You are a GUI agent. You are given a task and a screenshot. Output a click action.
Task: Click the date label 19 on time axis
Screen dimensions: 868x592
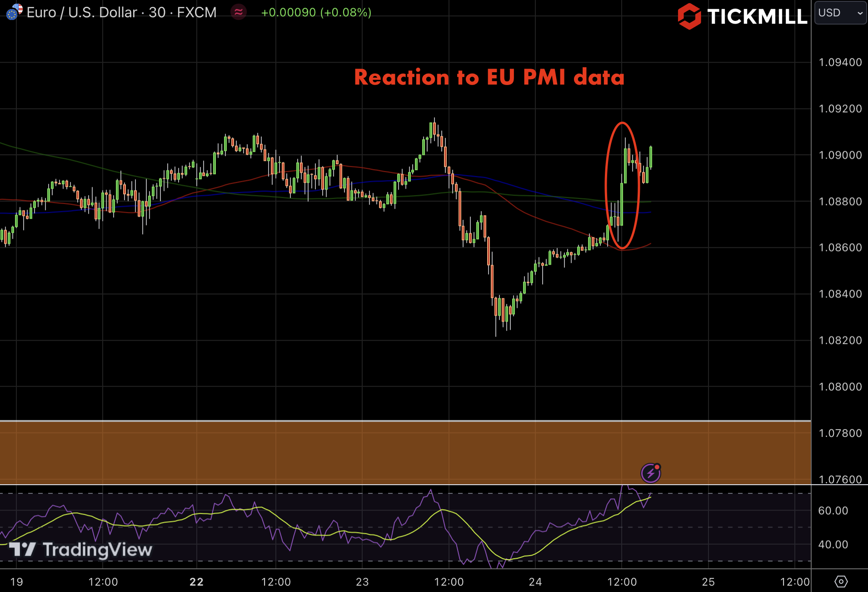(17, 582)
